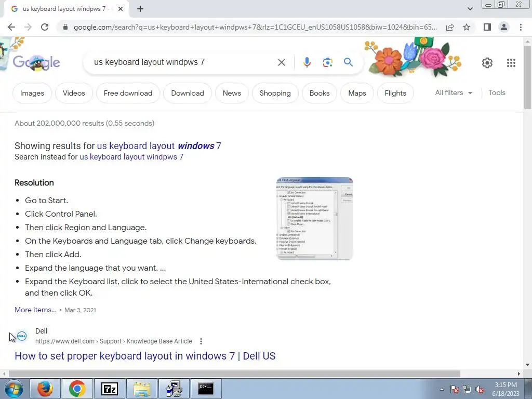Switch to Flights results

pyautogui.click(x=395, y=93)
